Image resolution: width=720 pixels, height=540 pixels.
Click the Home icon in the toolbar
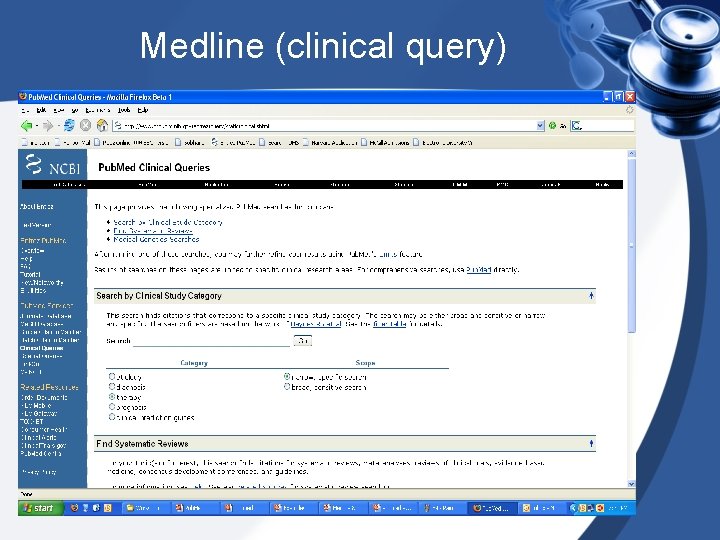pos(102,125)
